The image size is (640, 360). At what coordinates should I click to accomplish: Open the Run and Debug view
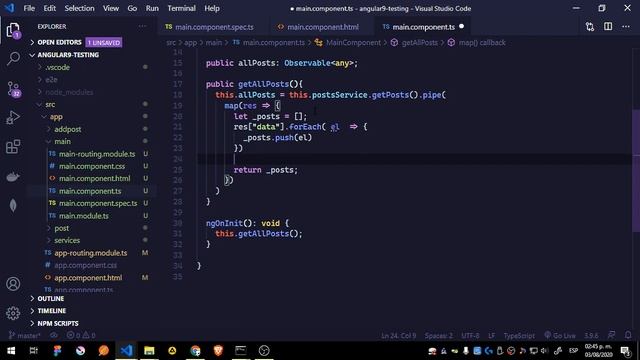pyautogui.click(x=13, y=118)
